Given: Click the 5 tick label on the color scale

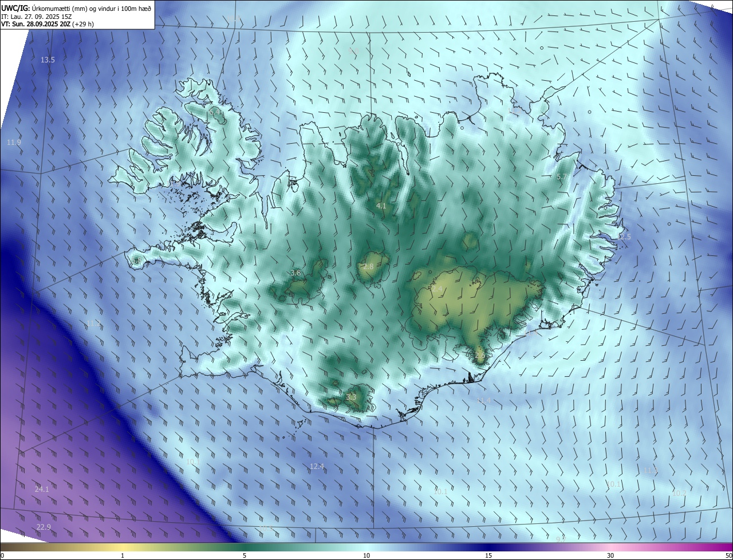Looking at the screenshot, I should (x=245, y=555).
